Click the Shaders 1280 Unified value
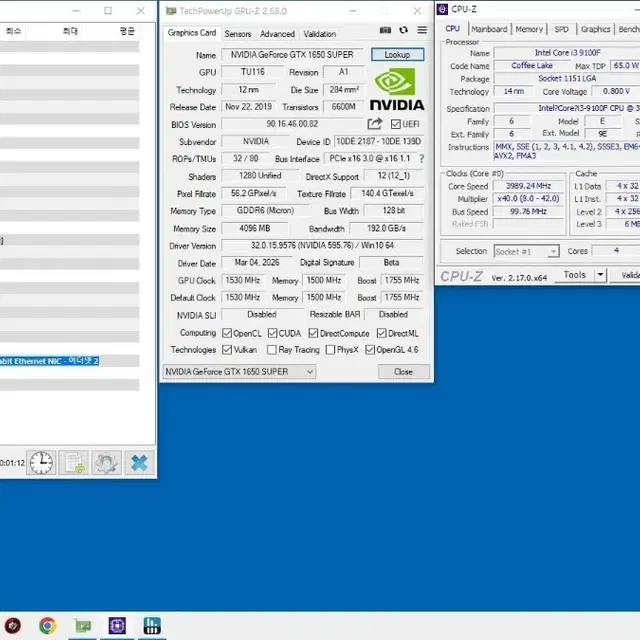 tap(260, 176)
